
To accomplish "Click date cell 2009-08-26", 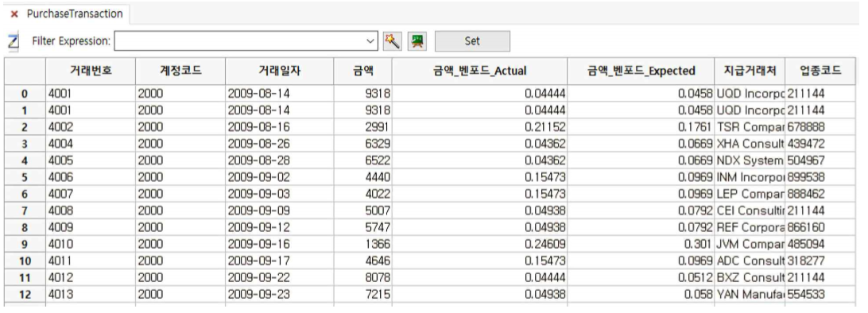I will (x=280, y=144).
